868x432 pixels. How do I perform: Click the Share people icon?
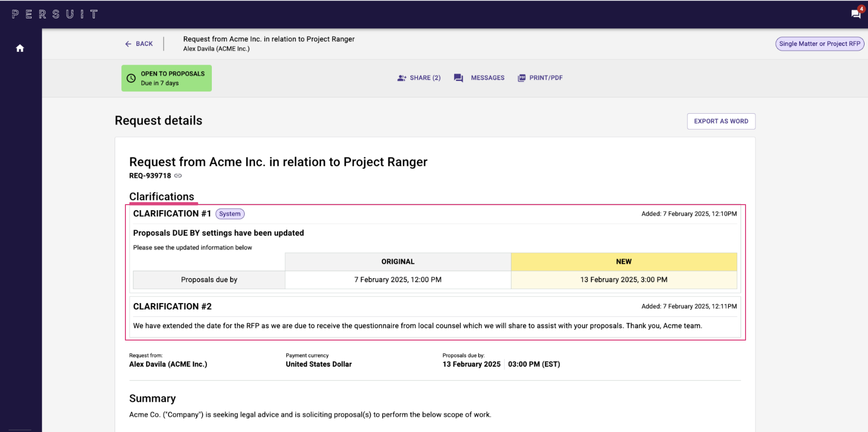401,78
